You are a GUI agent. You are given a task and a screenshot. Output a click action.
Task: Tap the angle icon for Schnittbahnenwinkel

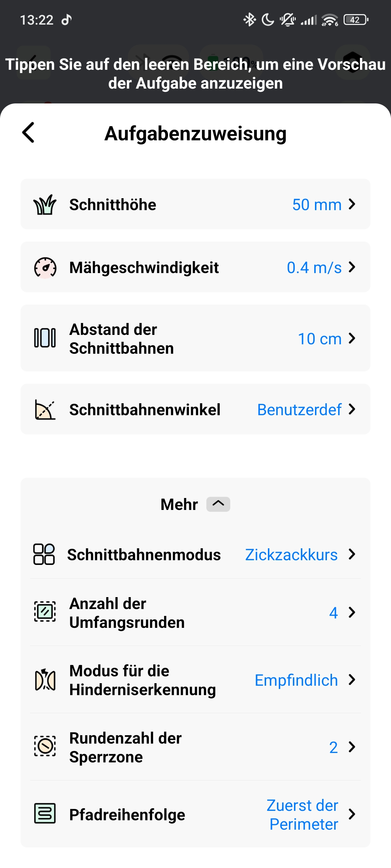(x=45, y=410)
